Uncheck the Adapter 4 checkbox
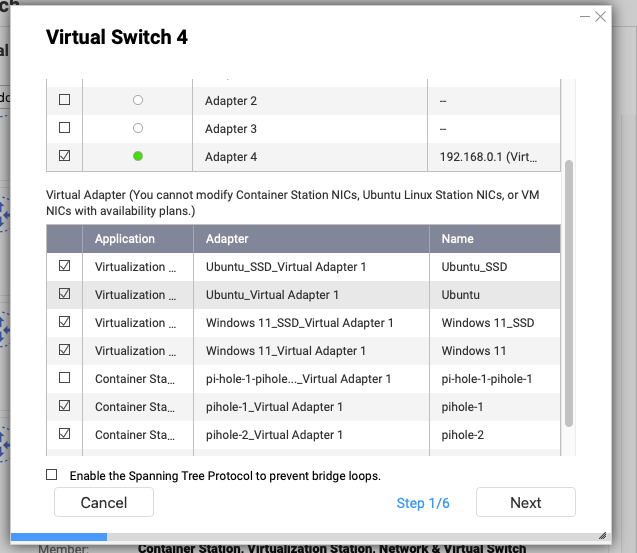637x553 pixels. [x=65, y=157]
